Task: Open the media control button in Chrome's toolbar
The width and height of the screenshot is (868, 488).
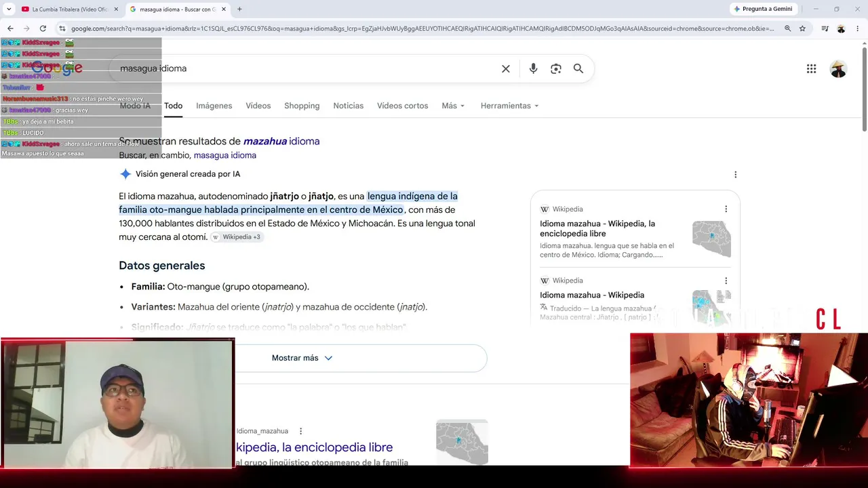Action: click(x=825, y=28)
